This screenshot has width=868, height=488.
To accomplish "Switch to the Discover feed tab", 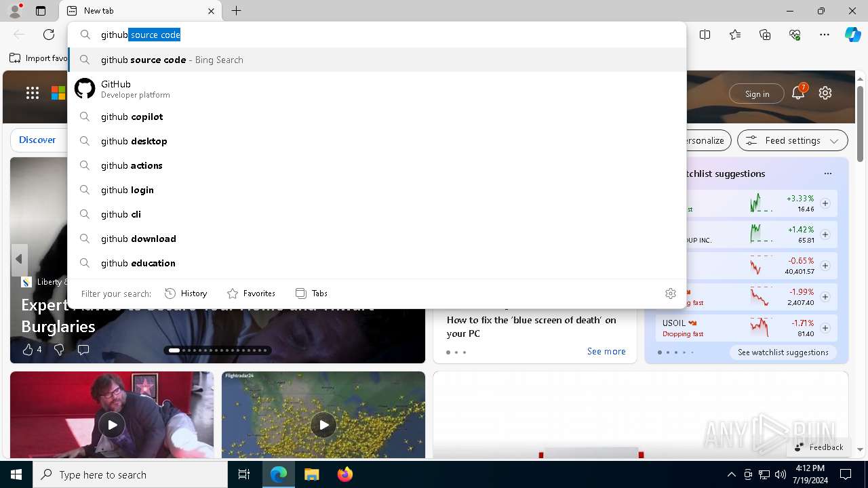I will [x=37, y=140].
